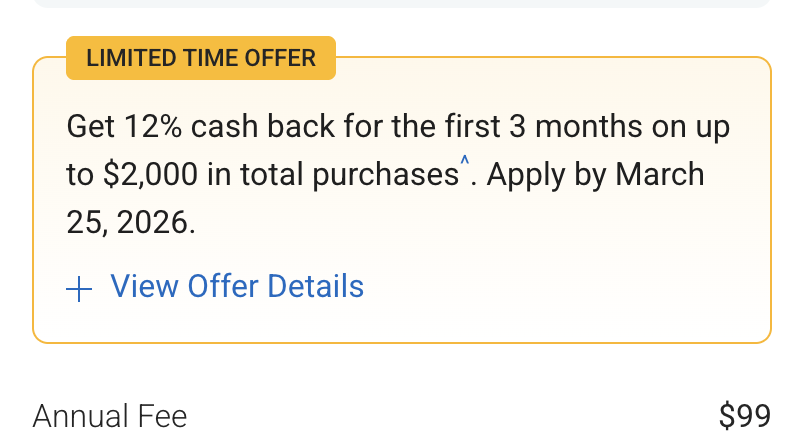Click the LIMITED TIME OFFER badge
806x444 pixels.
[x=201, y=58]
